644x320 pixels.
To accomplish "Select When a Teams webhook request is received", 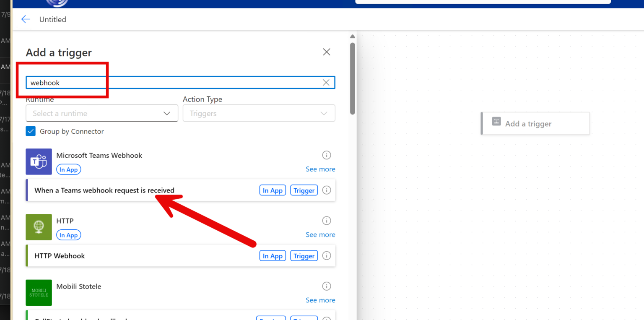I will 104,190.
